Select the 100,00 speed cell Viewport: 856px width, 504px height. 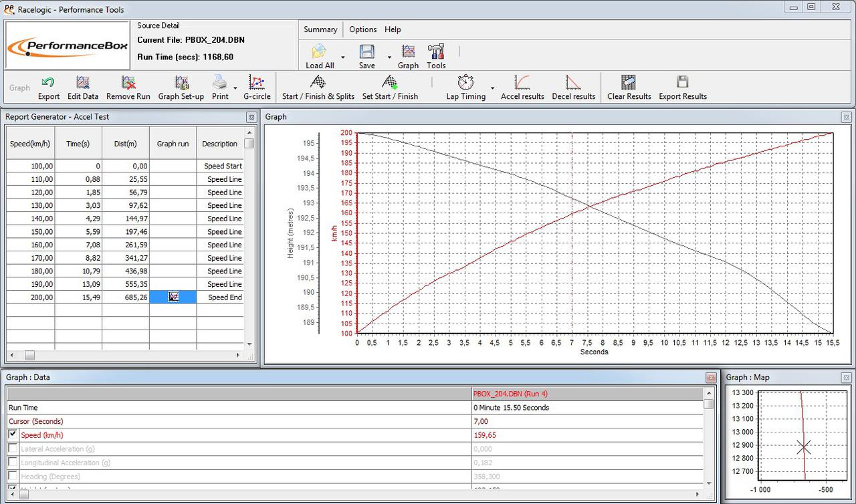tap(30, 166)
